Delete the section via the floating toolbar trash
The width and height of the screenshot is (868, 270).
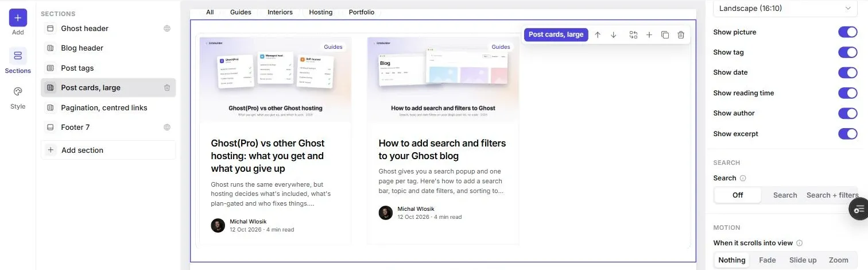pos(681,34)
